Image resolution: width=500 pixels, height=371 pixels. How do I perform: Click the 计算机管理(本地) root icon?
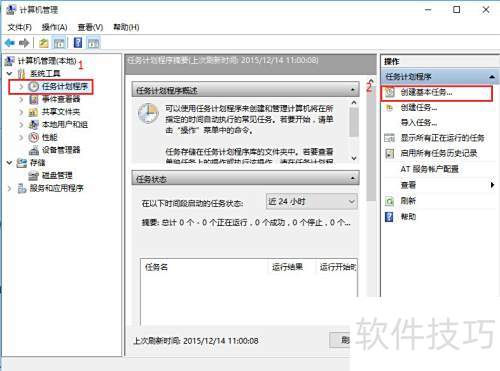coord(10,61)
